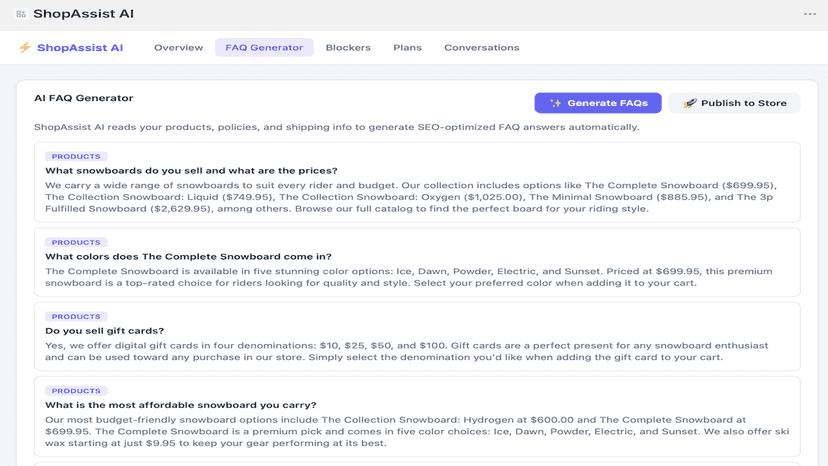Click the question 'What snowboards do you sell and what are the prices?'
828x466 pixels.
[x=191, y=171]
